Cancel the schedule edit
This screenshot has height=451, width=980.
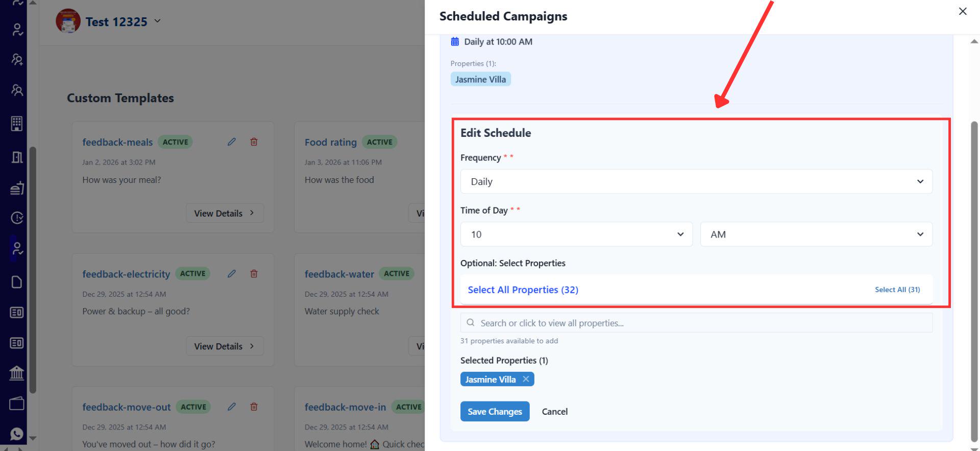coord(554,412)
